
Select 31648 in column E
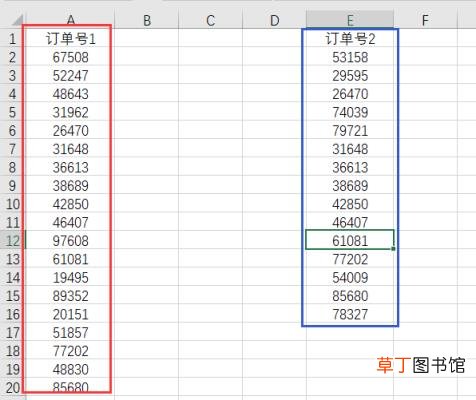point(350,149)
